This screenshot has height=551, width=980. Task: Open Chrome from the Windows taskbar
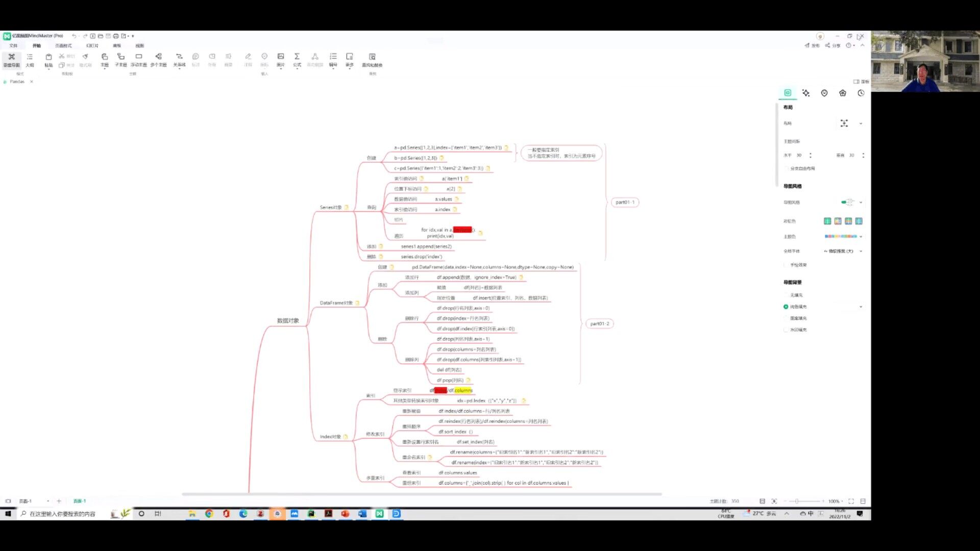coord(209,514)
